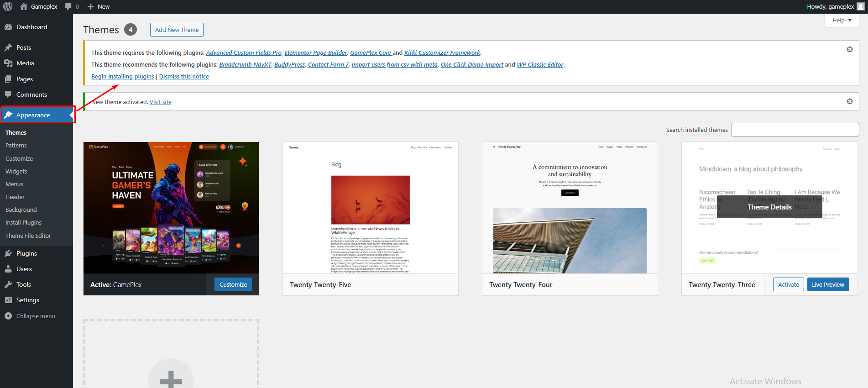The height and width of the screenshot is (388, 868).
Task: Open the comments bubble icon in admin bar
Action: click(68, 6)
